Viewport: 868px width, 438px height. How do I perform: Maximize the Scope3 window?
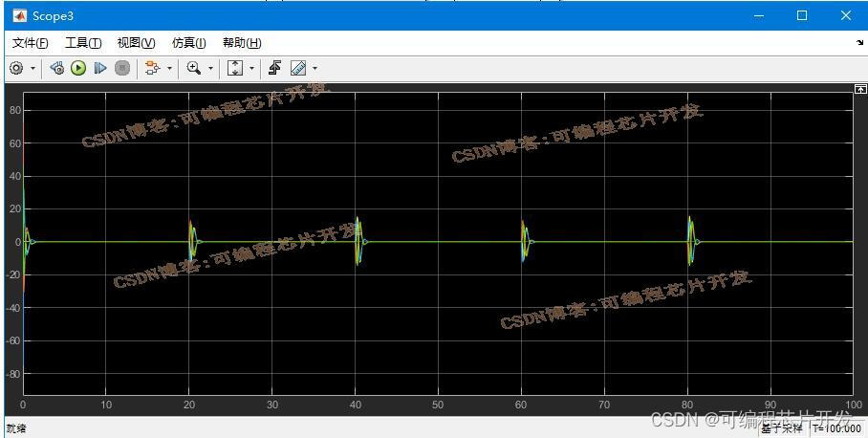(x=802, y=15)
